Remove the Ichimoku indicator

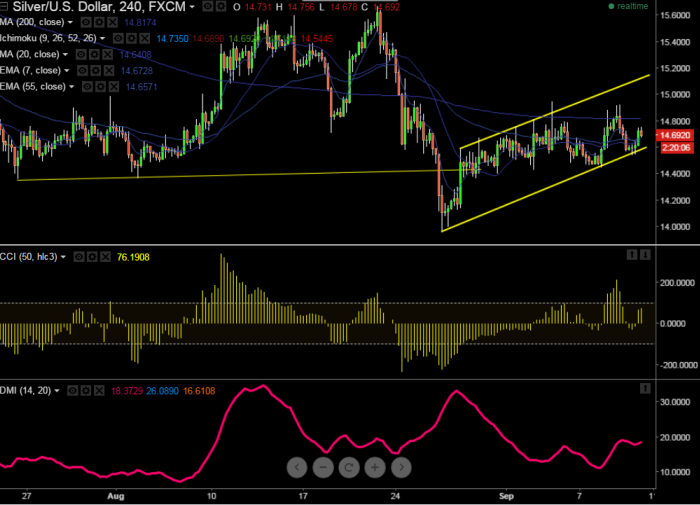point(145,38)
